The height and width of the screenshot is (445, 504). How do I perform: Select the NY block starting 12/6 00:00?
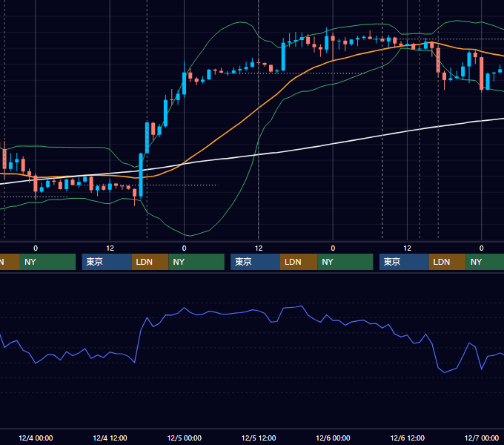pos(345,262)
